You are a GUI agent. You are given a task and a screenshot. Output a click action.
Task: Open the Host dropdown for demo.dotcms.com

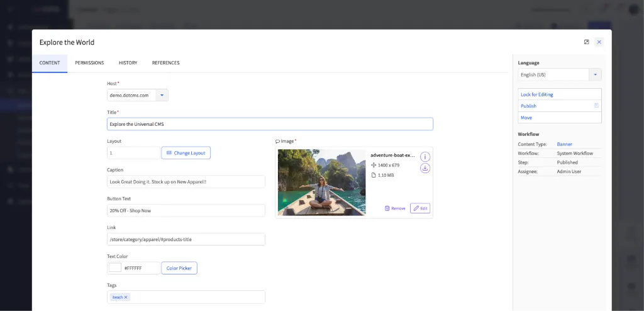[x=162, y=95]
